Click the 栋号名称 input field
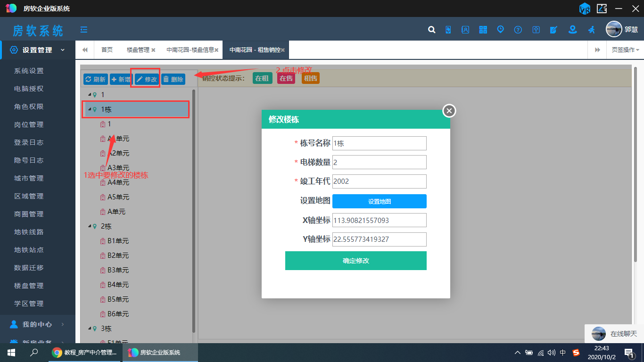Image resolution: width=644 pixels, height=362 pixels. coord(380,143)
